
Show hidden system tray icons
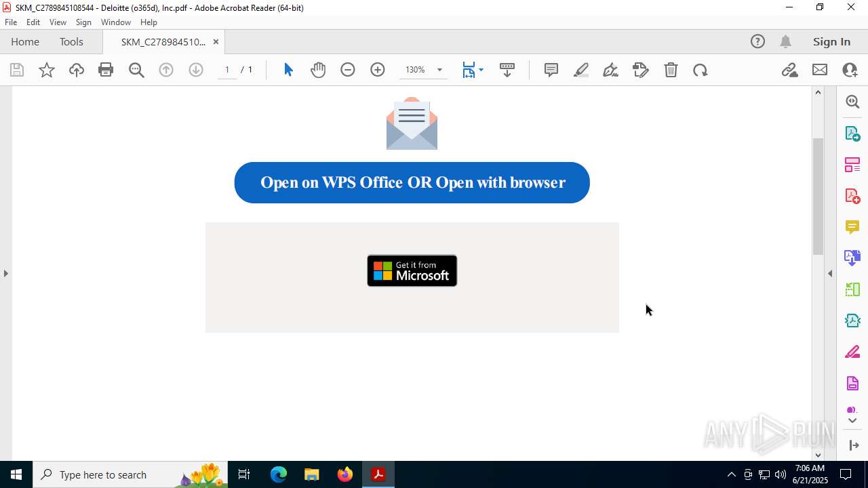(731, 474)
